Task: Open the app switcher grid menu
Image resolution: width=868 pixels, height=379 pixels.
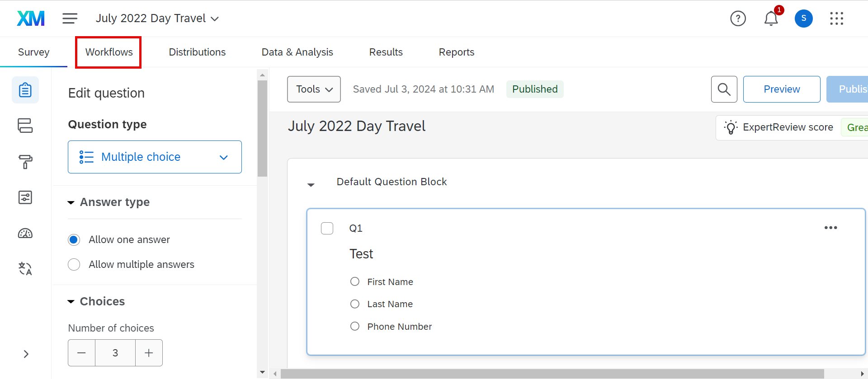Action: (x=836, y=19)
